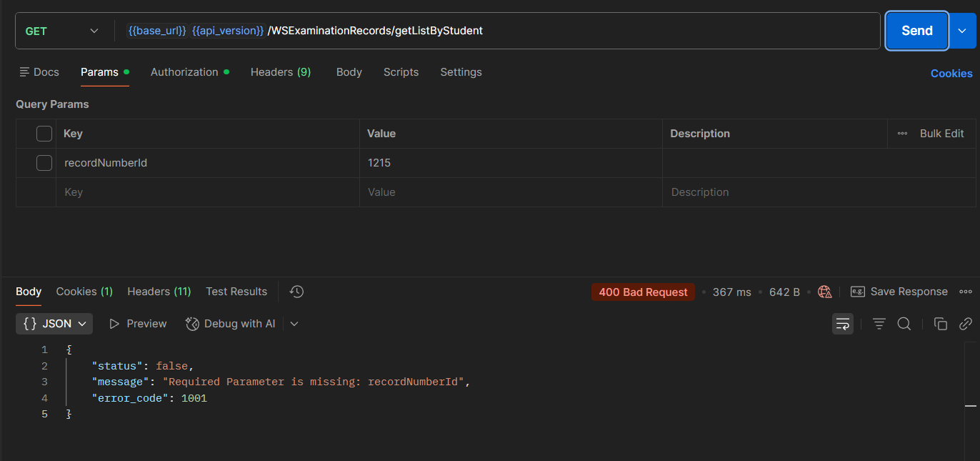The image size is (980, 461).
Task: Open the Settings tab
Action: (461, 72)
